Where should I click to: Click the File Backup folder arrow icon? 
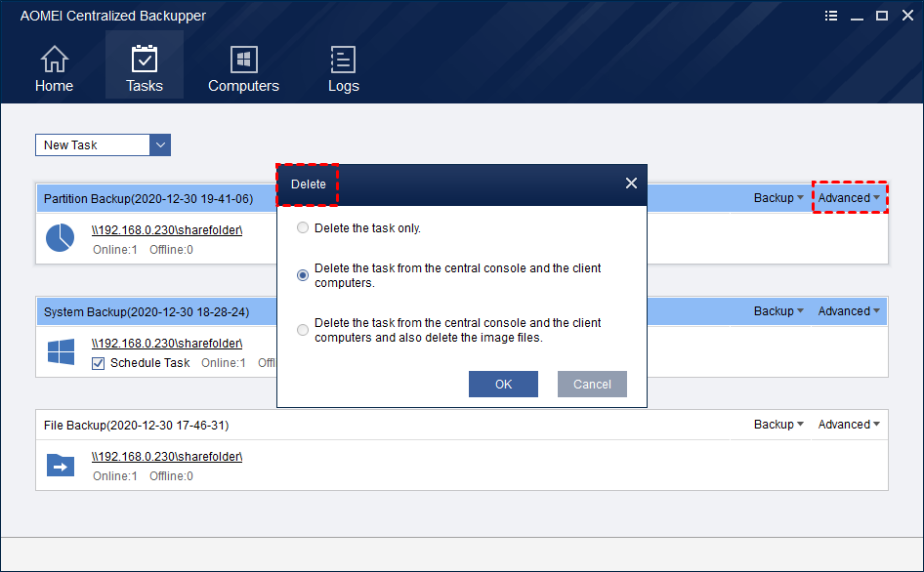[61, 466]
